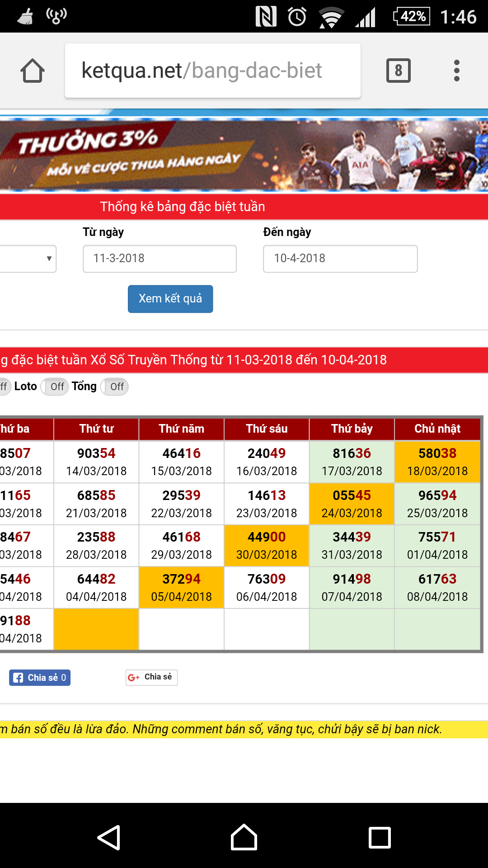
Task: Open the tab switcher showing 8 tabs
Action: (x=398, y=71)
